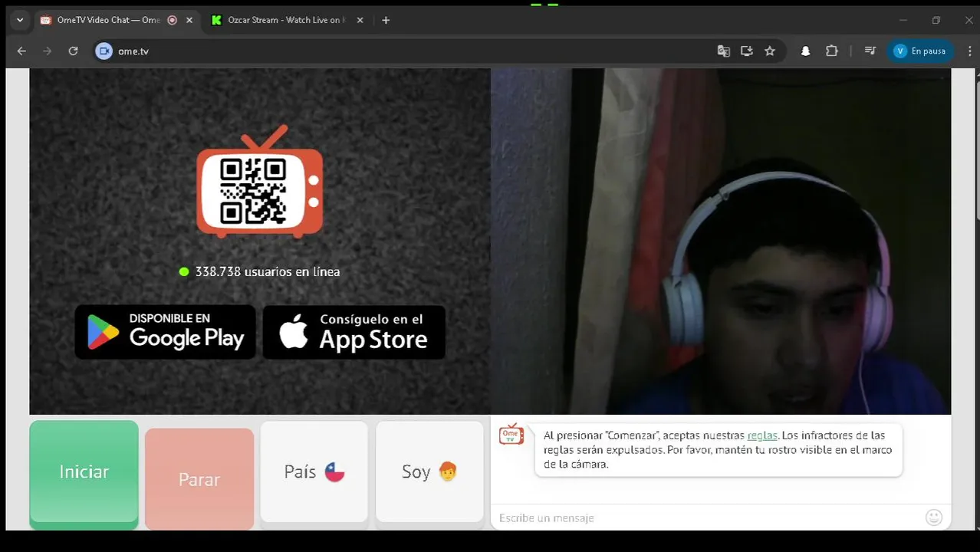Open a new browser tab
The height and width of the screenshot is (552, 980).
coord(386,20)
